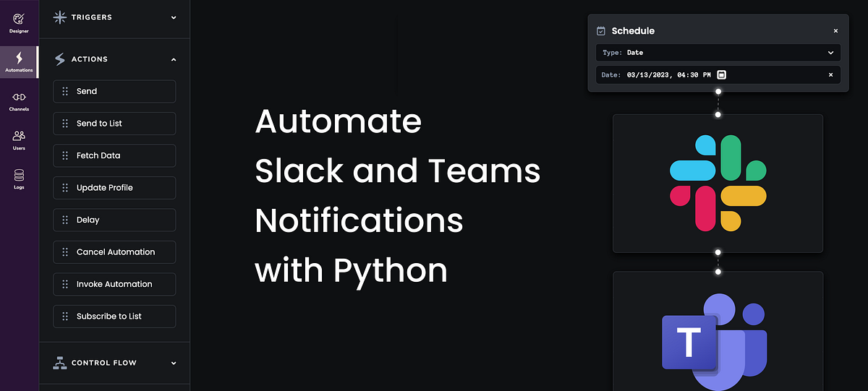The height and width of the screenshot is (391, 868).
Task: Select the Cancel Automation action
Action: [114, 252]
